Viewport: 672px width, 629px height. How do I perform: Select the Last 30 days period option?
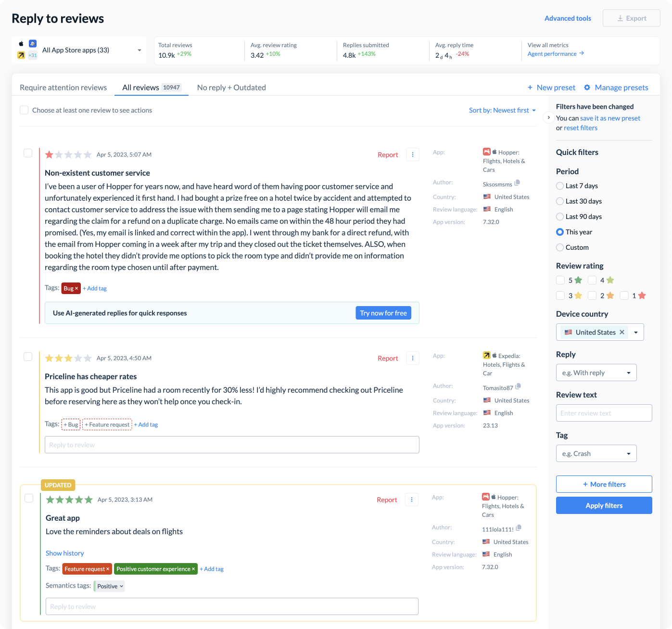tap(560, 201)
